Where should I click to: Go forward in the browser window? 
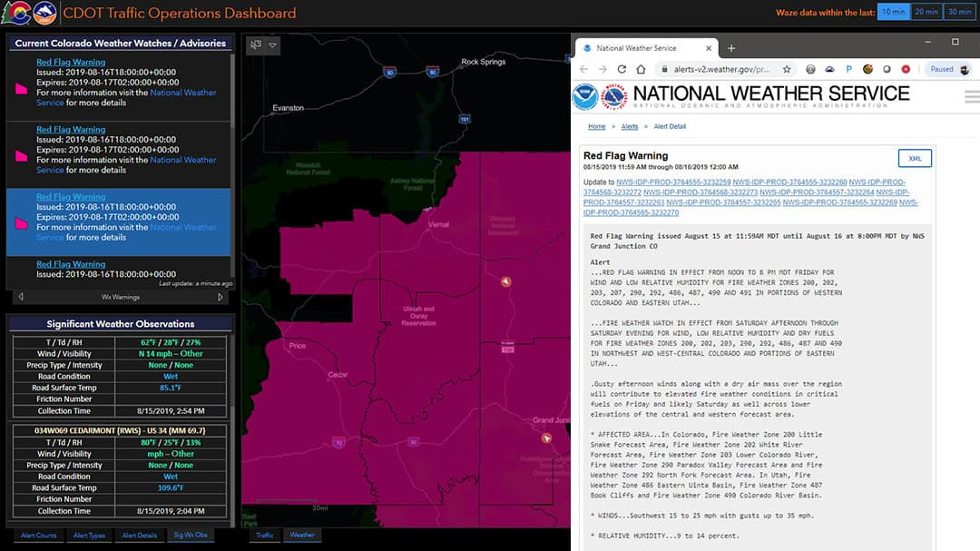[x=603, y=69]
